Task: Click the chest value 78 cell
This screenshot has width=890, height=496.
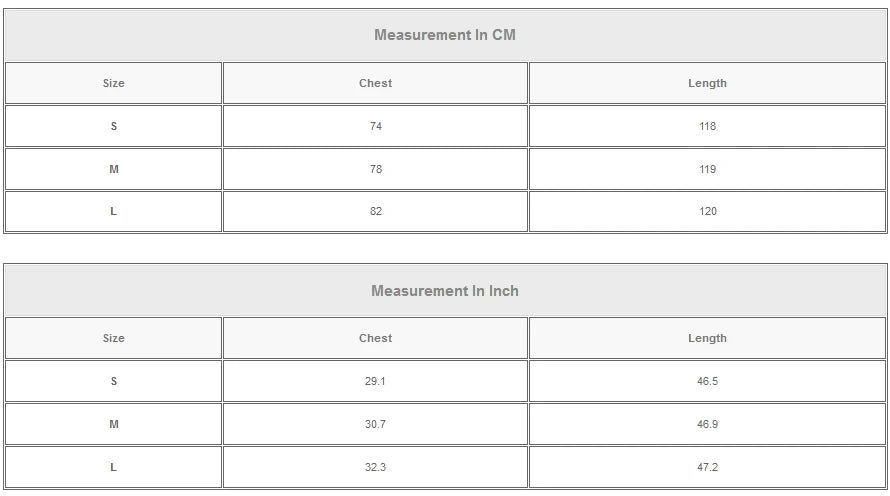Action: [375, 169]
